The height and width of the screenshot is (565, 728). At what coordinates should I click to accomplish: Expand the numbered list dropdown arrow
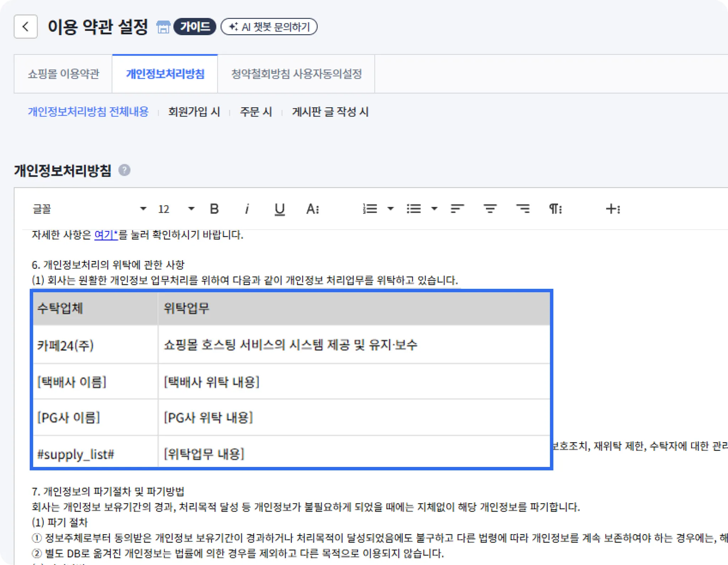pyautogui.click(x=391, y=209)
